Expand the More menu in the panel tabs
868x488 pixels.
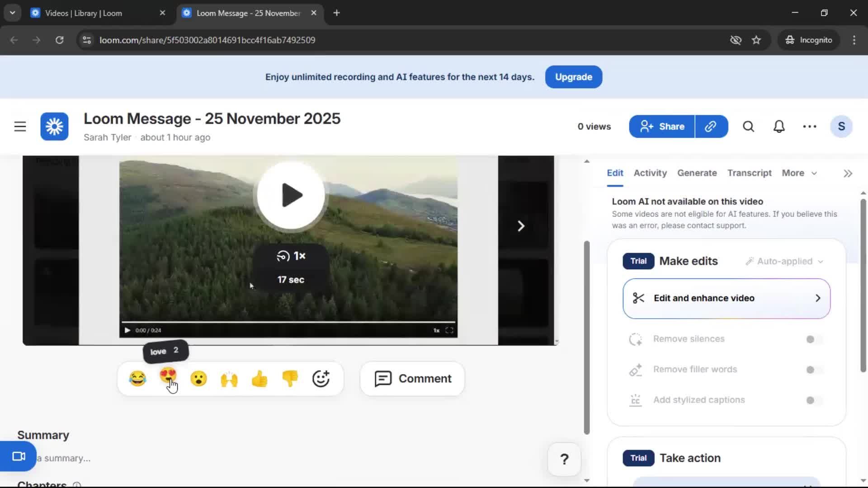pos(799,173)
